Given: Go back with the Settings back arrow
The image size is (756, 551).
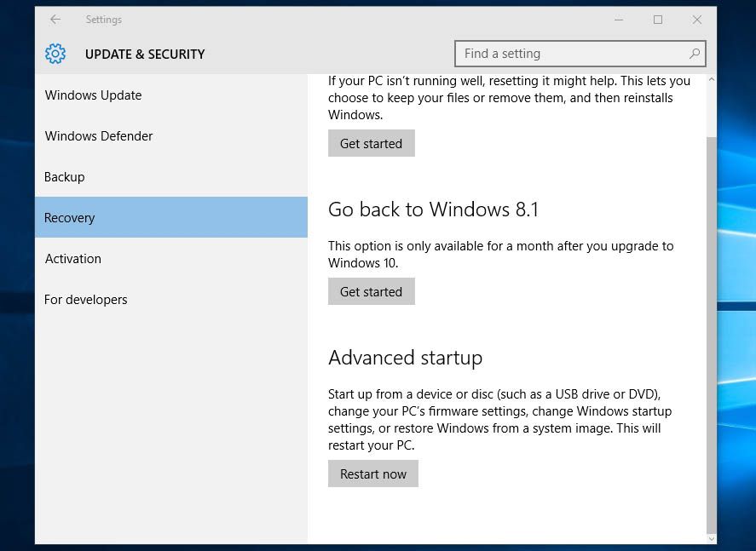Looking at the screenshot, I should tap(55, 20).
